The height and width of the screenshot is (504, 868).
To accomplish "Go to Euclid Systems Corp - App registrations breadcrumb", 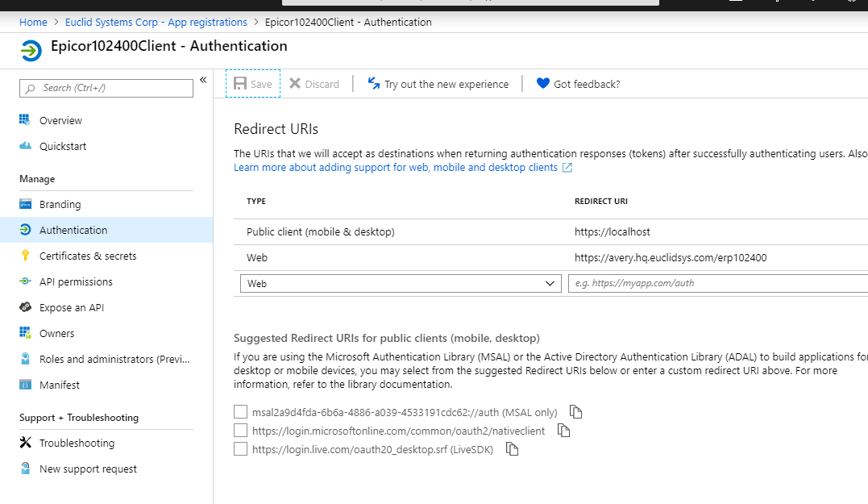I will pos(156,22).
